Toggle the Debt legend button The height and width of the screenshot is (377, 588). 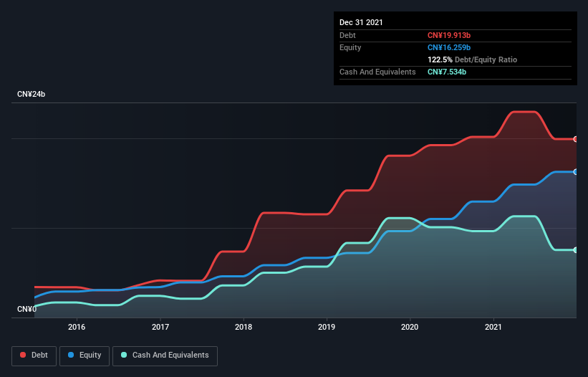pos(34,355)
